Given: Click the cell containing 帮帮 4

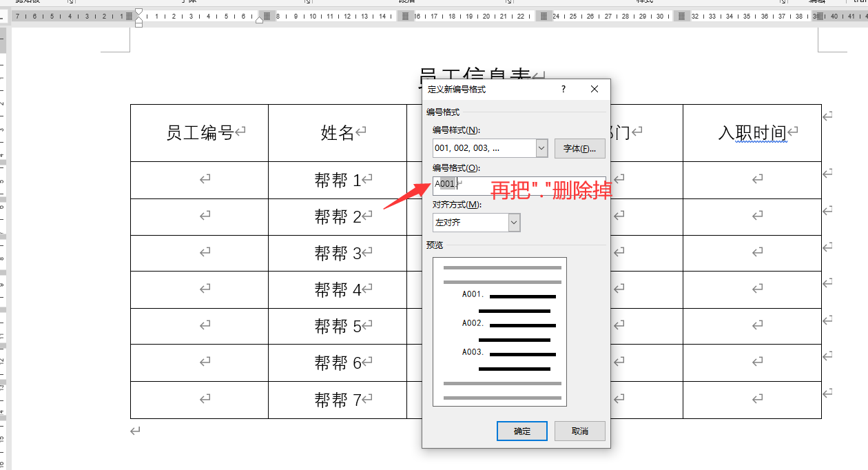Looking at the screenshot, I should pos(338,290).
